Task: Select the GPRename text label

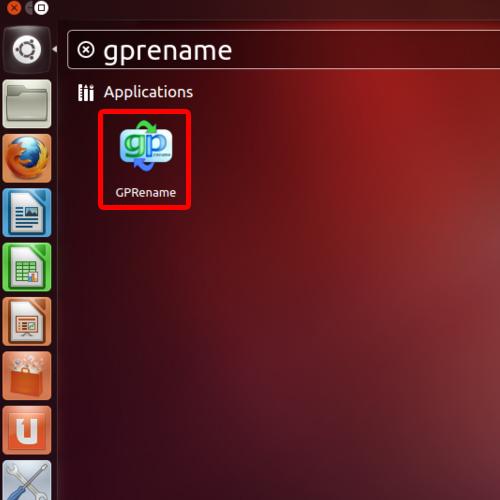Action: [146, 193]
